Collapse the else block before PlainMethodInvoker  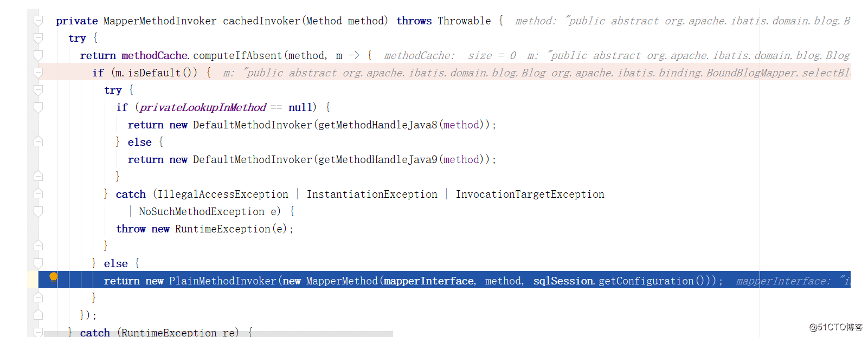pos(38,263)
